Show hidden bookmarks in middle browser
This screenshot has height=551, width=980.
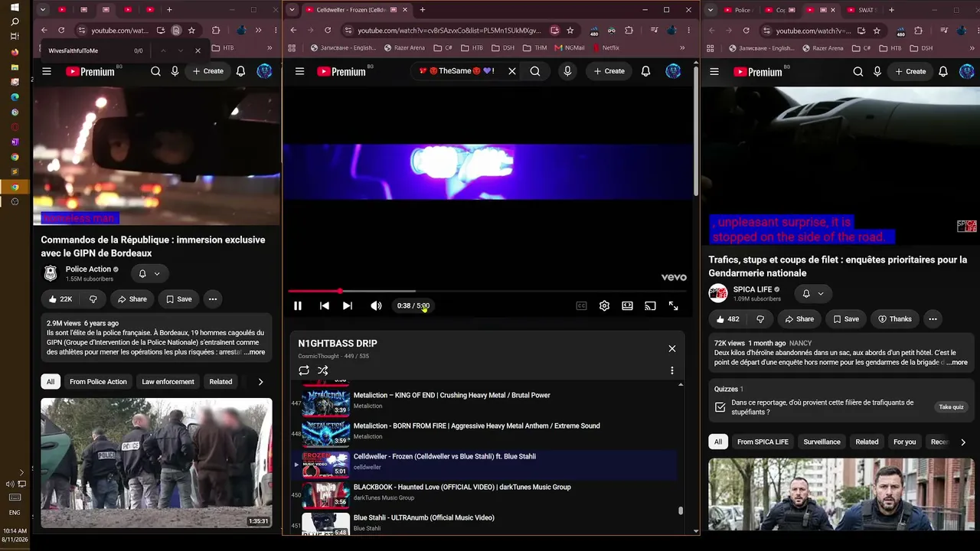(682, 48)
